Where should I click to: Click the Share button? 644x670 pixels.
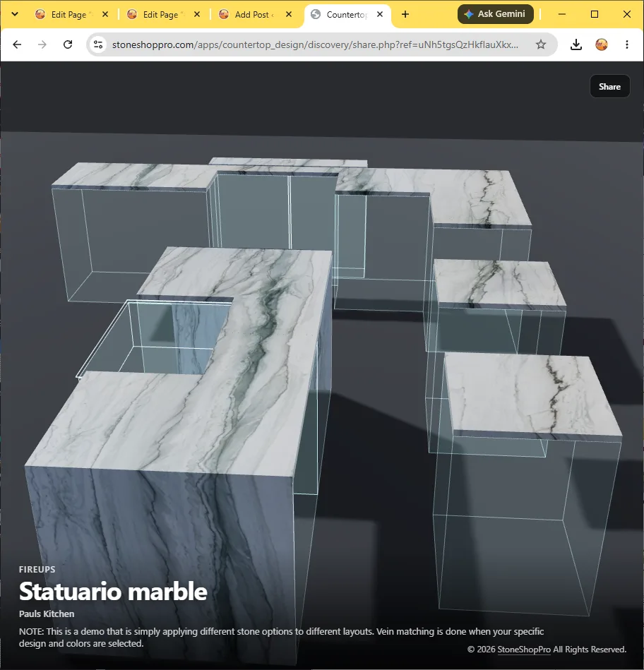tap(610, 86)
